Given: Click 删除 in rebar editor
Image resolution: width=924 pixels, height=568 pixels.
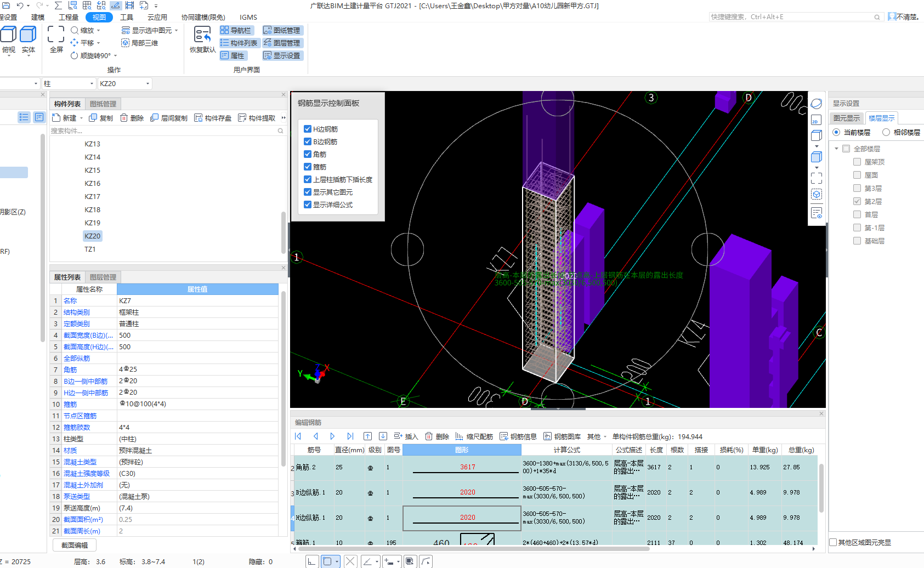Looking at the screenshot, I should pyautogui.click(x=437, y=436).
